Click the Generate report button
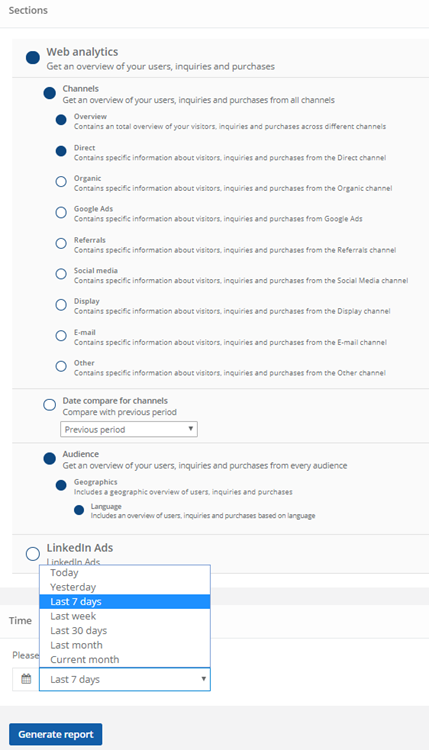The width and height of the screenshot is (429, 750). tap(55, 734)
